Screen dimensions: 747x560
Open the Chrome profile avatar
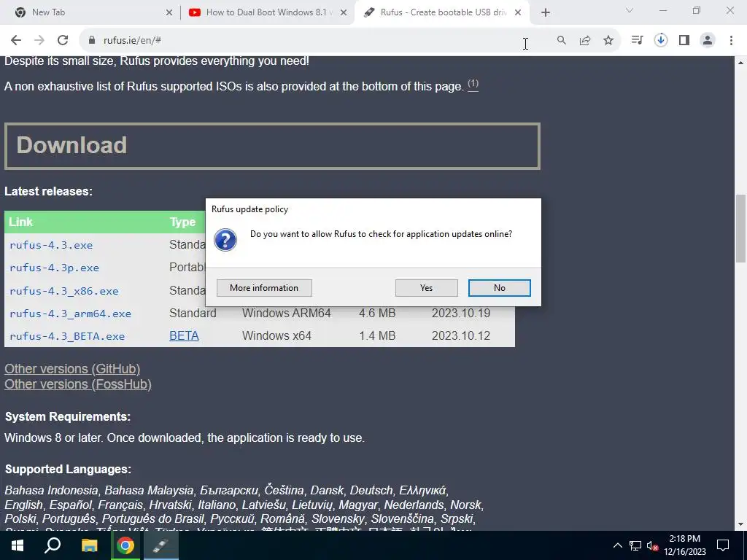pos(708,41)
